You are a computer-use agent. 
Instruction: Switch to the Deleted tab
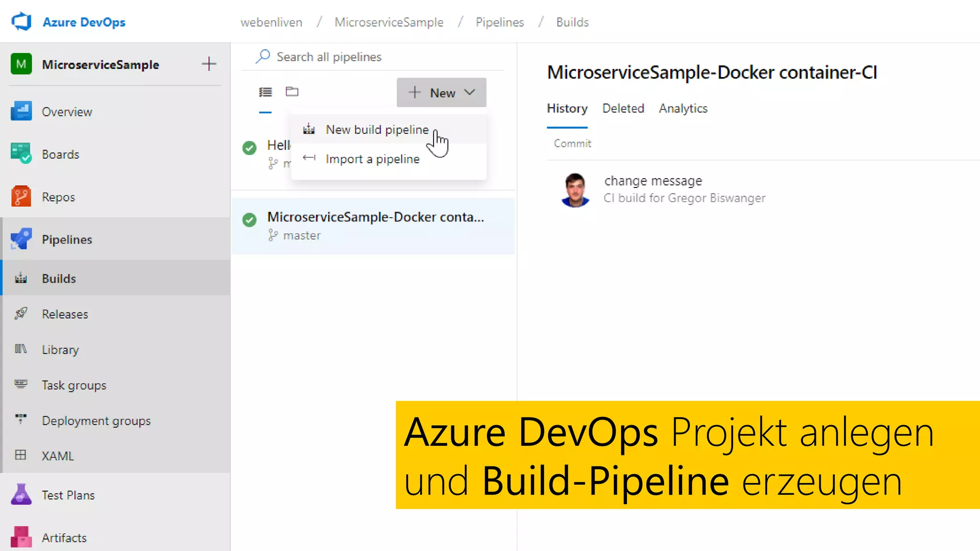coord(623,109)
